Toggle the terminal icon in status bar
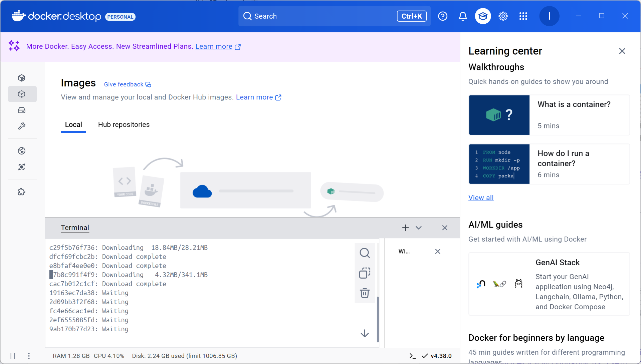This screenshot has height=364, width=641. pyautogui.click(x=413, y=356)
